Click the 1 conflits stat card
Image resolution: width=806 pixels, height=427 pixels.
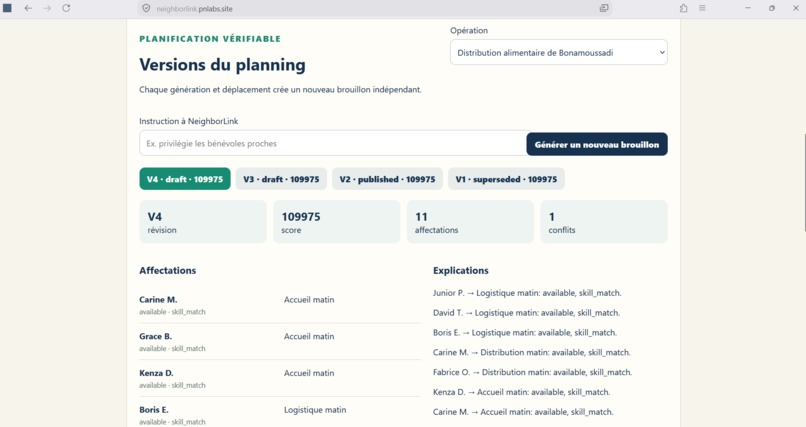pyautogui.click(x=604, y=222)
